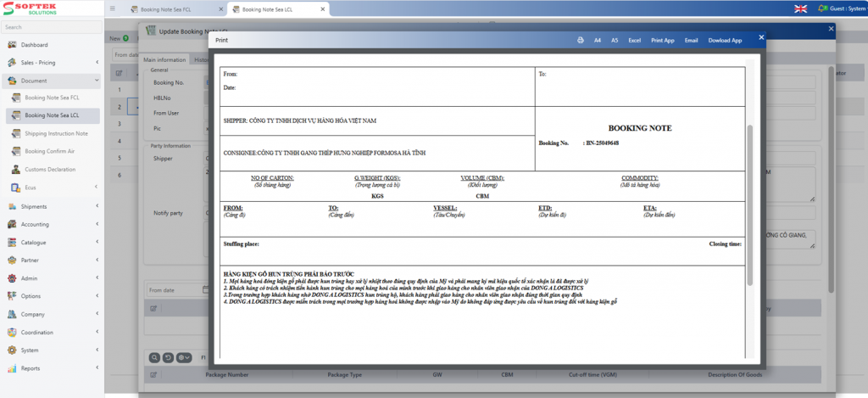Viewport: 868px width, 398px height.
Task: Open the notification bell icon
Action: [822, 8]
